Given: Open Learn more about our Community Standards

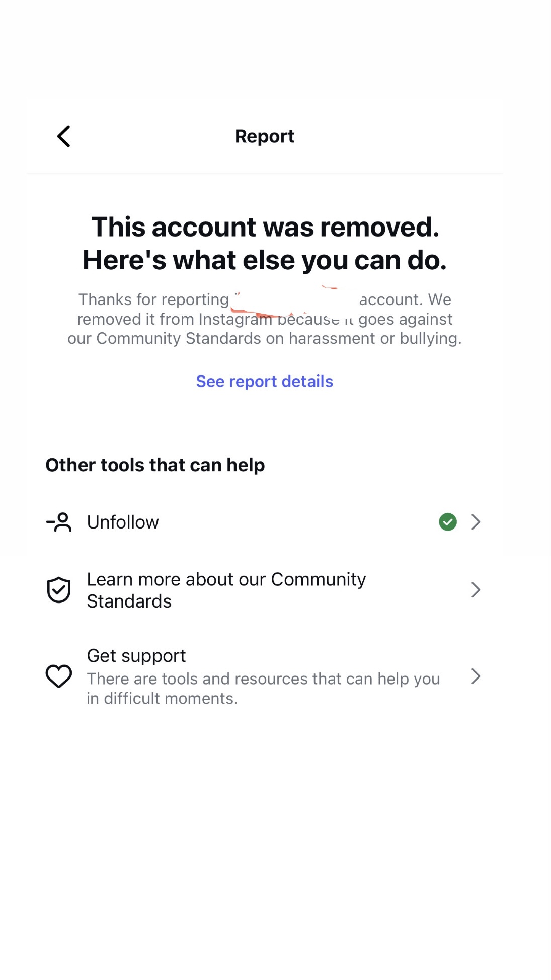Looking at the screenshot, I should pos(226,590).
